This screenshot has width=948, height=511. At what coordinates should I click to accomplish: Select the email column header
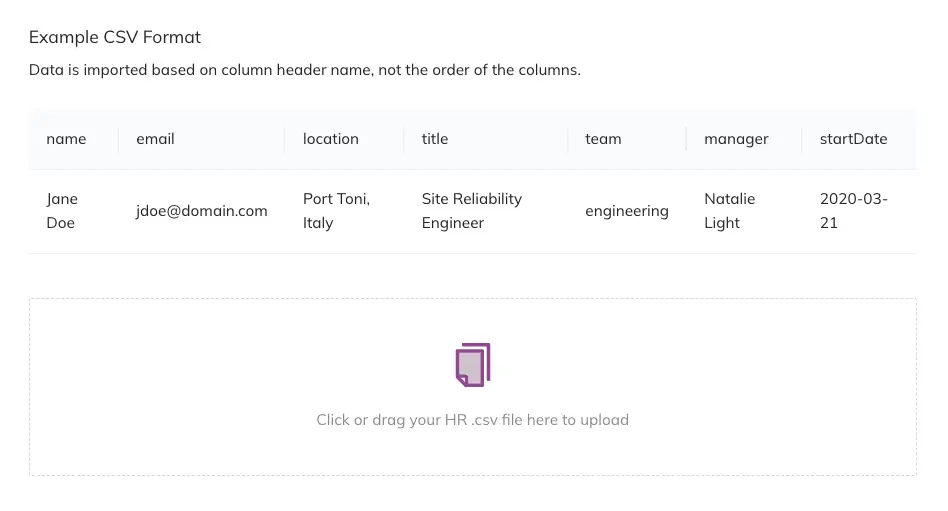pyautogui.click(x=155, y=139)
